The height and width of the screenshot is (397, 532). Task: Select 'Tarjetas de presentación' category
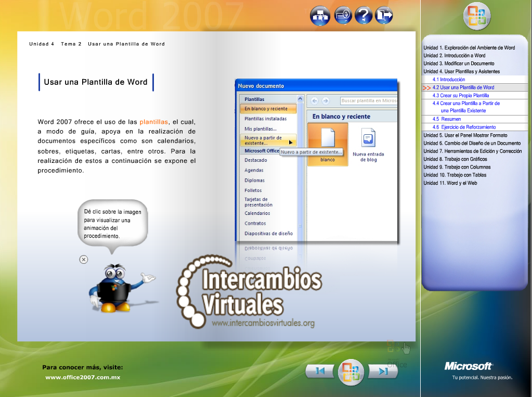258,202
